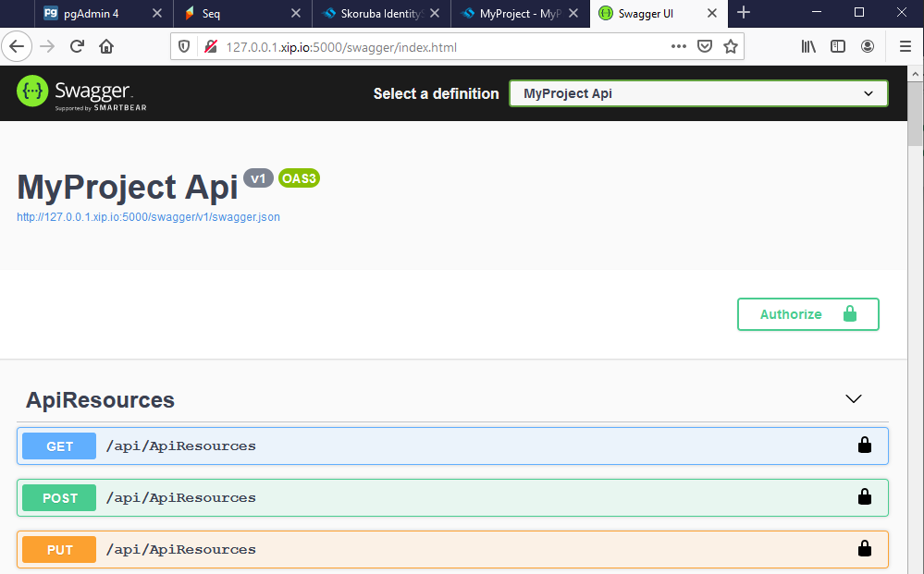The height and width of the screenshot is (574, 924).
Task: Minimize the browser window
Action: tap(817, 12)
